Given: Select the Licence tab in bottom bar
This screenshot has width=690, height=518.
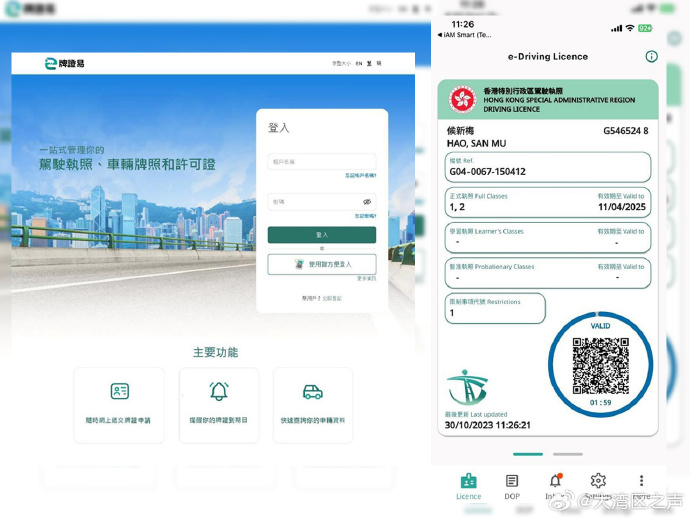Looking at the screenshot, I should pos(469,486).
